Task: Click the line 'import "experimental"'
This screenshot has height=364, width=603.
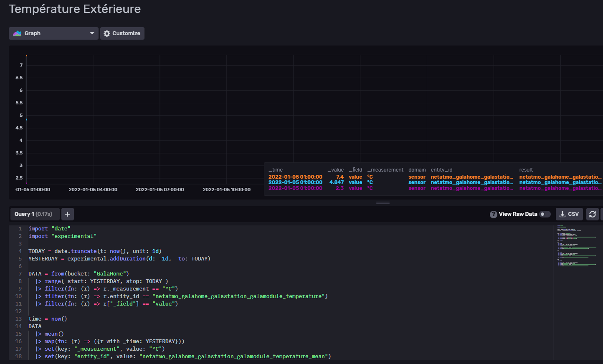Action: coord(62,236)
